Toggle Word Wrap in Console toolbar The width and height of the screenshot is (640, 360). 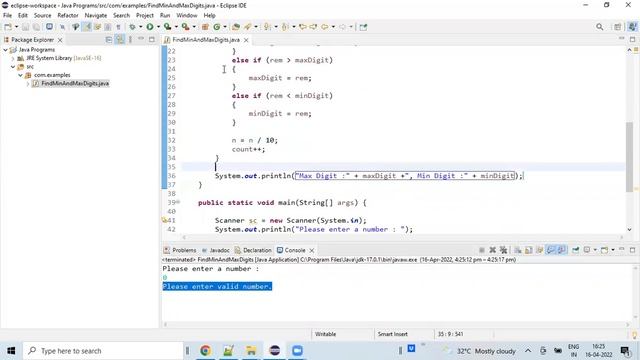point(540,250)
